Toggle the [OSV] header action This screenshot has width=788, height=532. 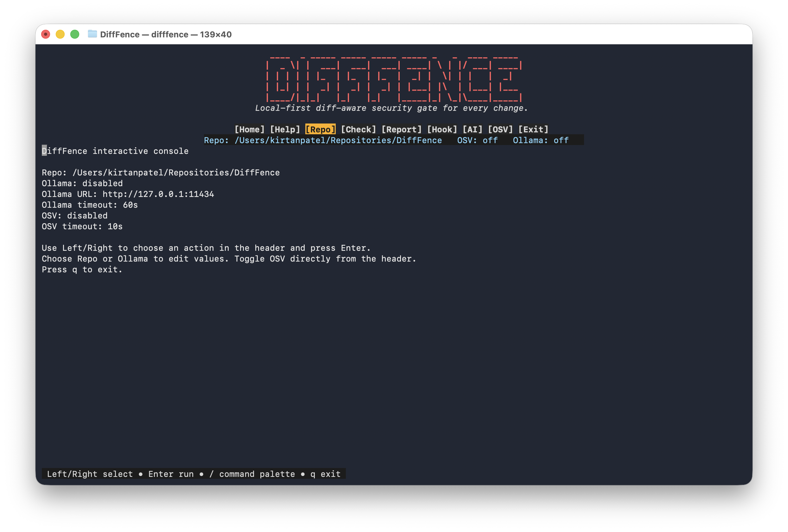tap(500, 130)
